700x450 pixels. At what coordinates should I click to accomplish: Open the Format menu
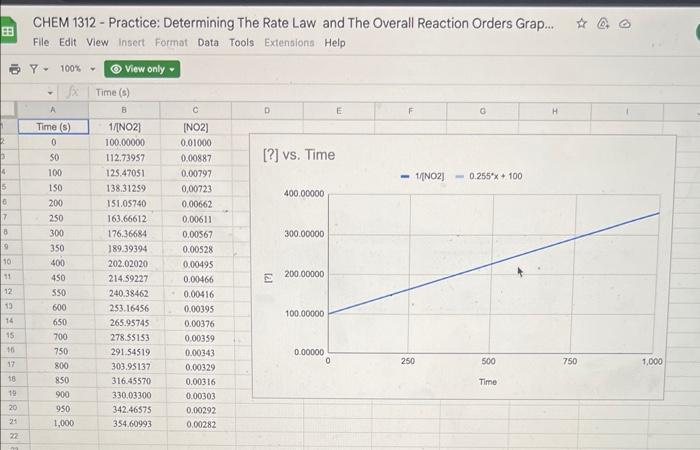171,42
